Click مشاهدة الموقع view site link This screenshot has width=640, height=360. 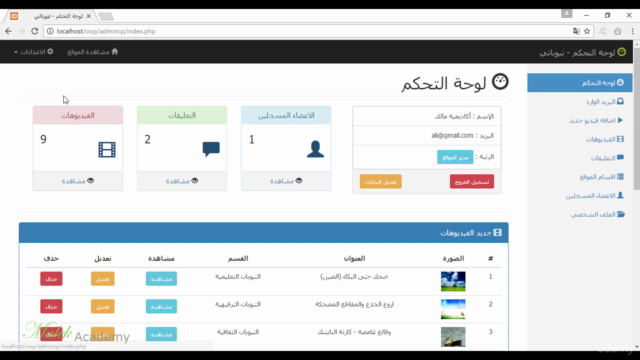tap(93, 52)
